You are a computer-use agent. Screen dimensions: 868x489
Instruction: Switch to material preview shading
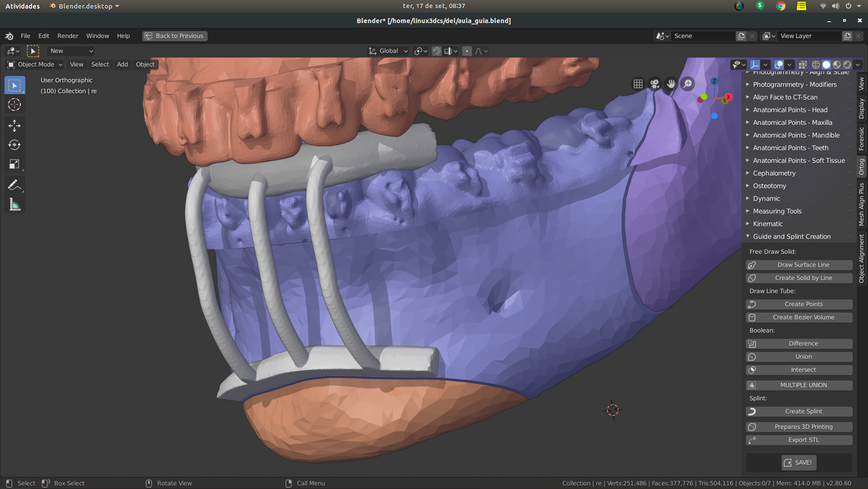pyautogui.click(x=837, y=65)
